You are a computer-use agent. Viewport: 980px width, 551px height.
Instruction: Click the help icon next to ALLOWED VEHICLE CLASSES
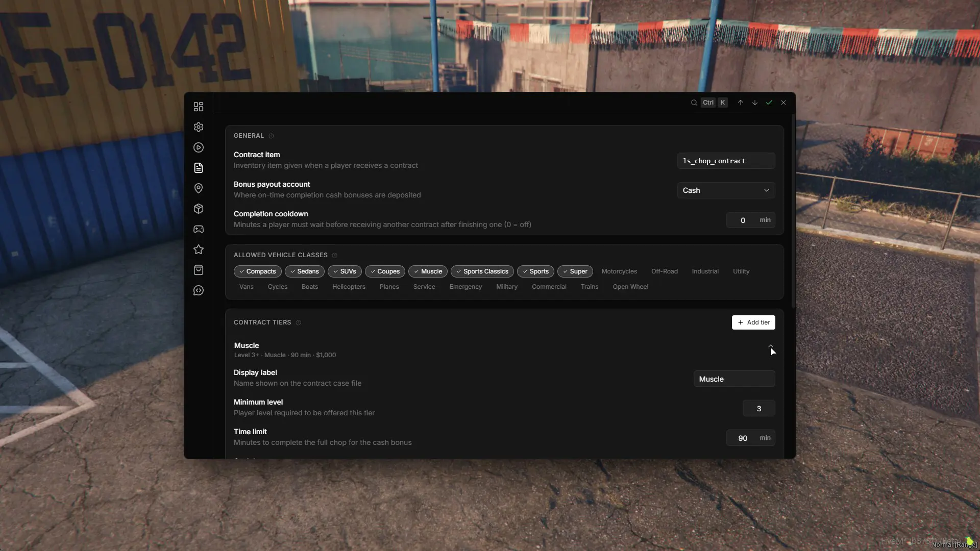[335, 255]
